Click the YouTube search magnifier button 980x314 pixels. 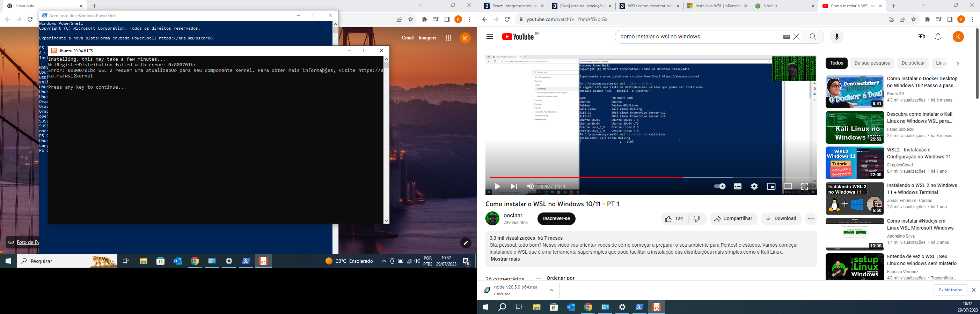click(x=813, y=37)
